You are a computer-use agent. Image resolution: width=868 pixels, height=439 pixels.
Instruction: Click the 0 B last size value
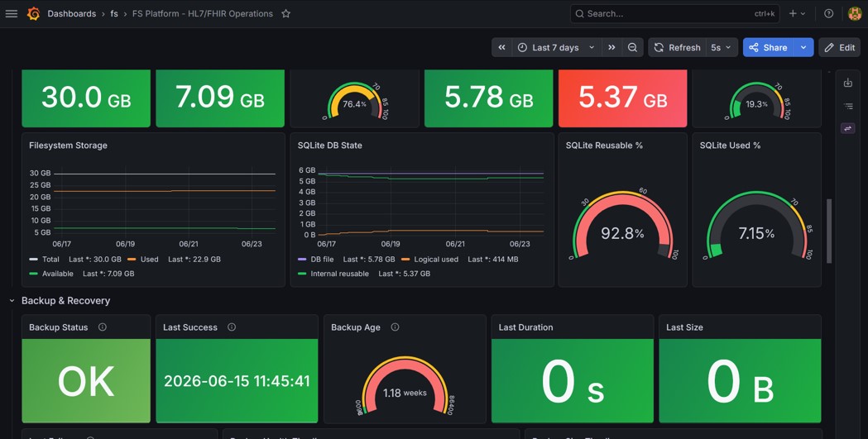740,381
